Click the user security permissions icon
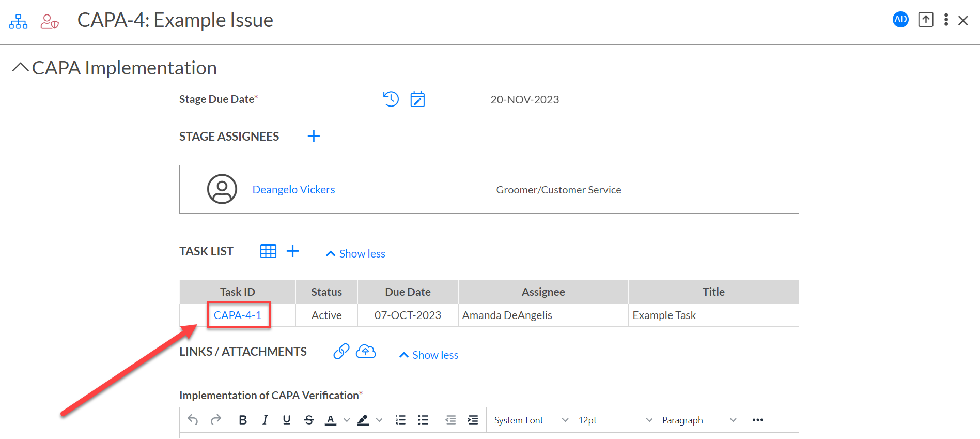This screenshot has height=439, width=980. pyautogui.click(x=50, y=21)
